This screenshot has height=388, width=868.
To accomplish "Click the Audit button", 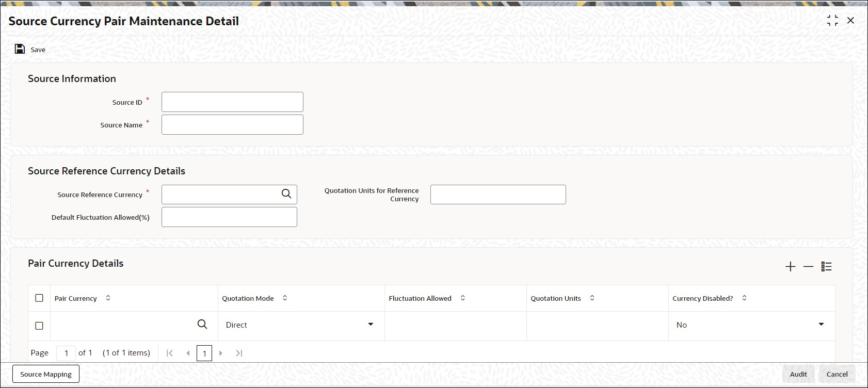I will click(x=798, y=374).
